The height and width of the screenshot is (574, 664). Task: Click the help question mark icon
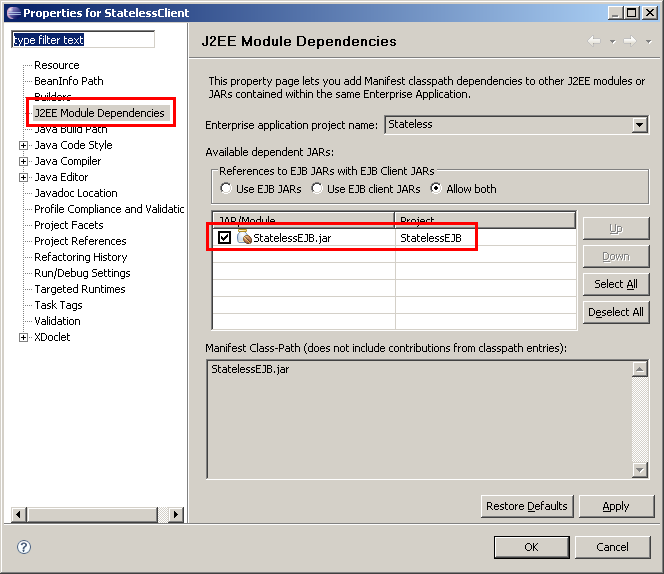[24, 547]
